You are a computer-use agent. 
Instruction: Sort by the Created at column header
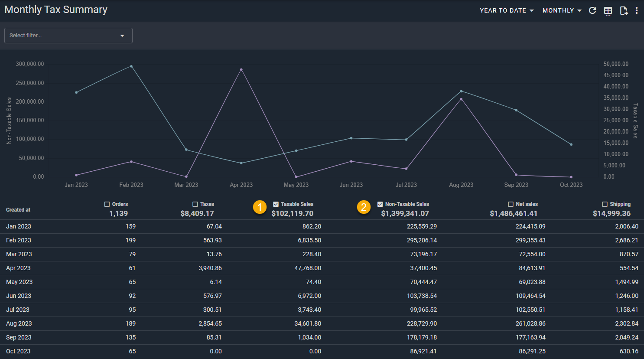click(18, 210)
